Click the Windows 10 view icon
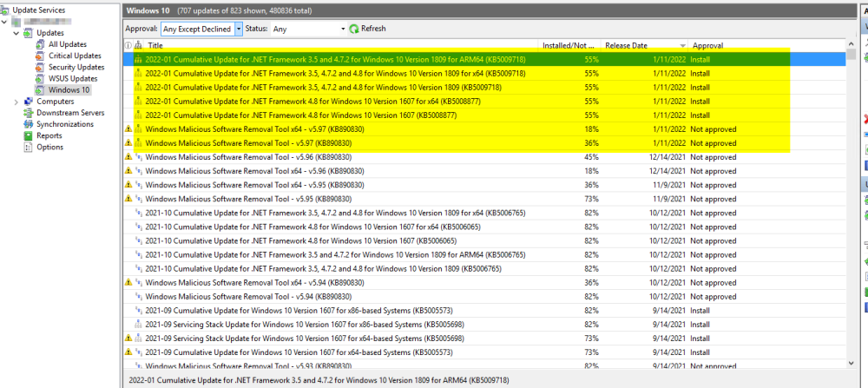 tap(39, 89)
